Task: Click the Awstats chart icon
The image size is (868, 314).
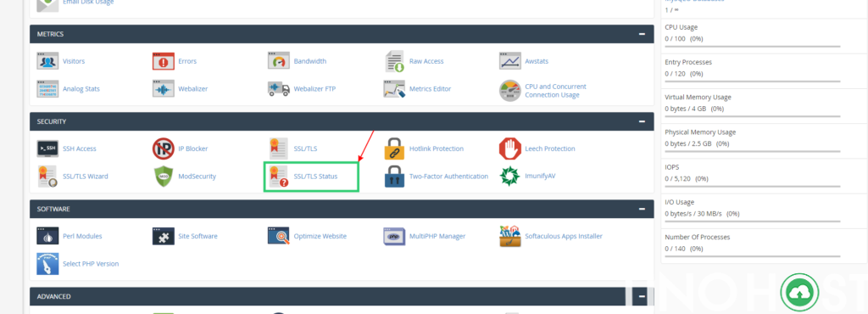Action: coord(509,61)
